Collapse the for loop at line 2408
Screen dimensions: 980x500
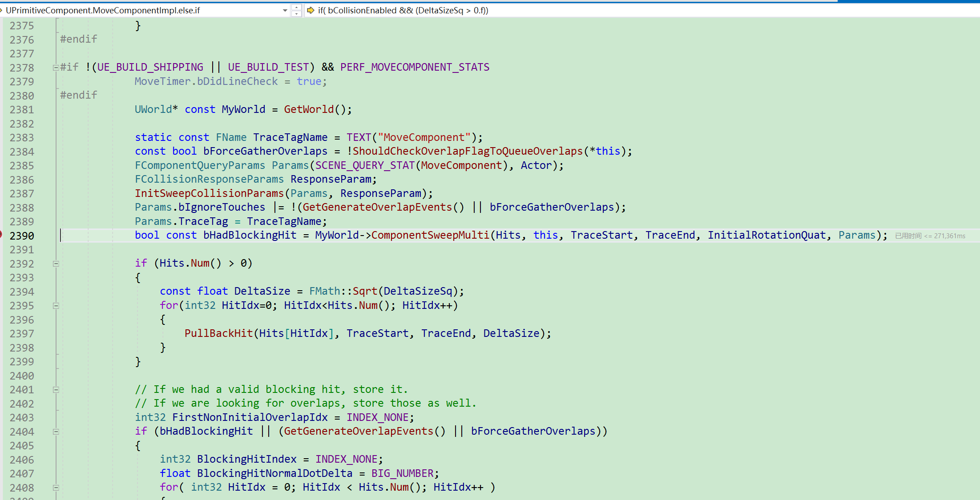click(56, 488)
